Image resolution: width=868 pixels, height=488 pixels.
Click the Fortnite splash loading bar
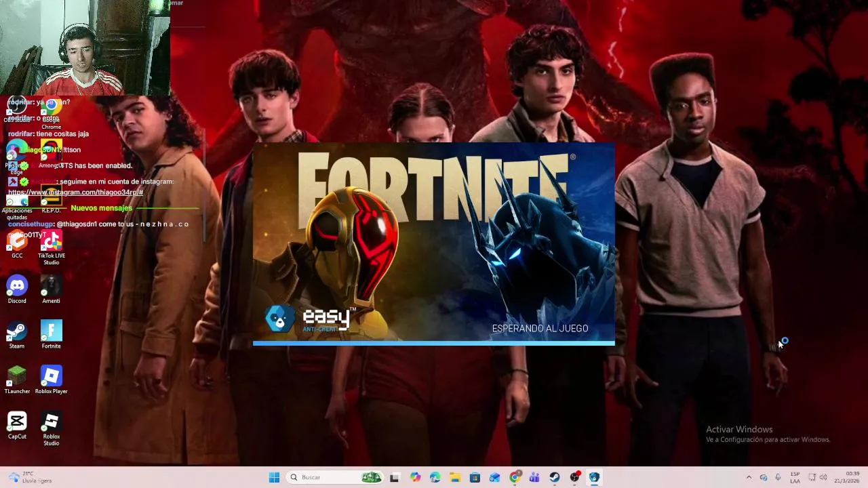434,343
